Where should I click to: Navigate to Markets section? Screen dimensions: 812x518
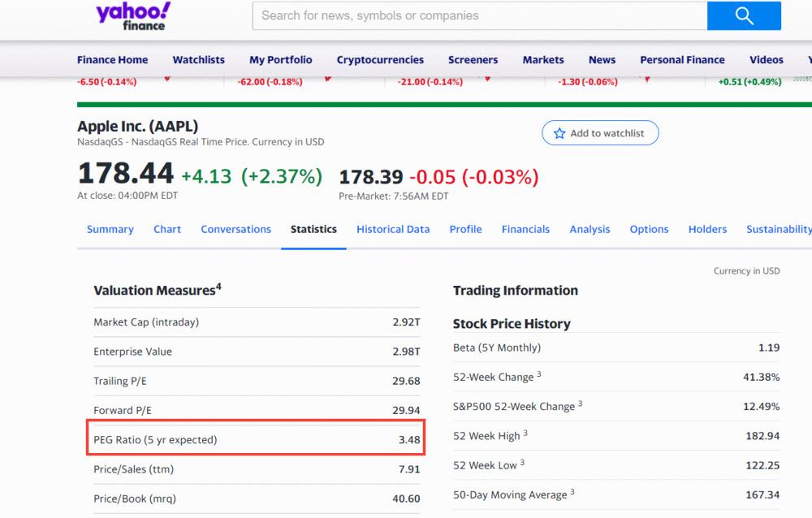(543, 59)
